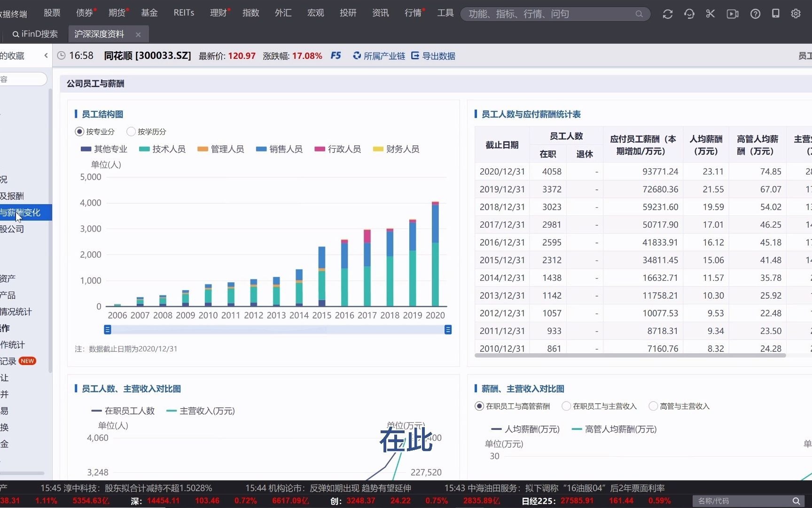
Task: Open the help question mark icon
Action: 755,14
